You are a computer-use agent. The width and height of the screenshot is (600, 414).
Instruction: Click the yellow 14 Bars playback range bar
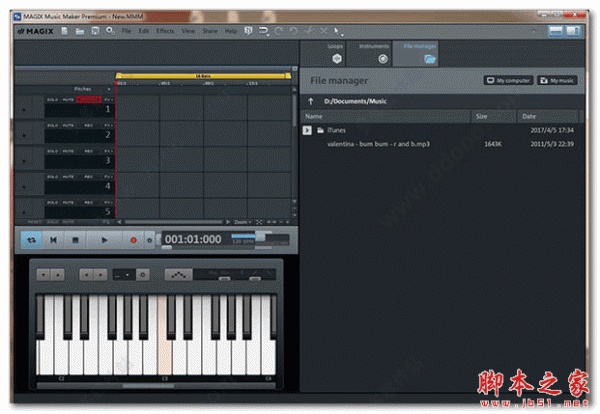point(203,76)
